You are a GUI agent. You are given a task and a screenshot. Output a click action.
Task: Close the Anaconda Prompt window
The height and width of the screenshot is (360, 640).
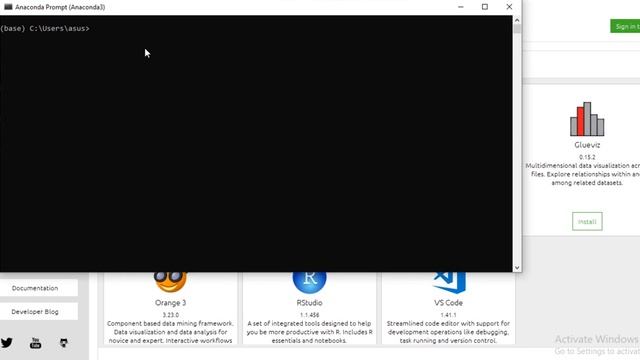tap(509, 7)
